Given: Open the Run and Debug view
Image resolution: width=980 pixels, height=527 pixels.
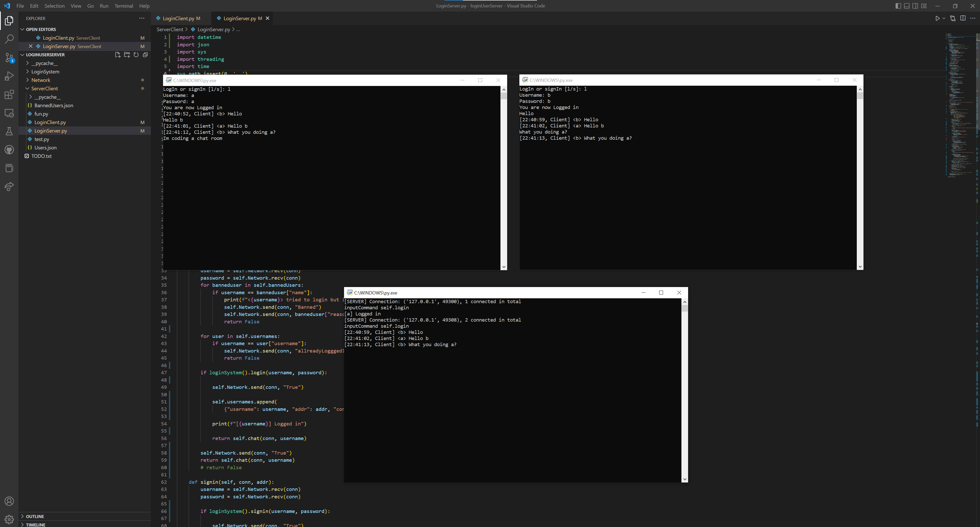Looking at the screenshot, I should coord(9,76).
